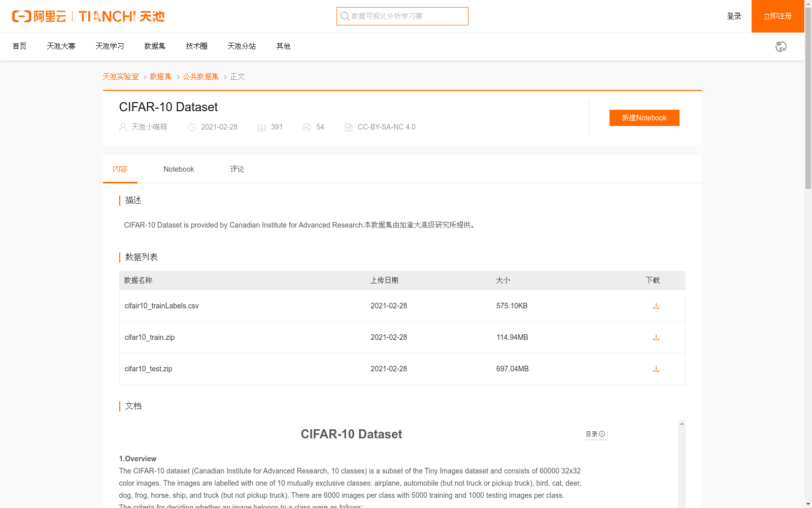Click the 上传日期 column header
The width and height of the screenshot is (812, 508).
(384, 280)
